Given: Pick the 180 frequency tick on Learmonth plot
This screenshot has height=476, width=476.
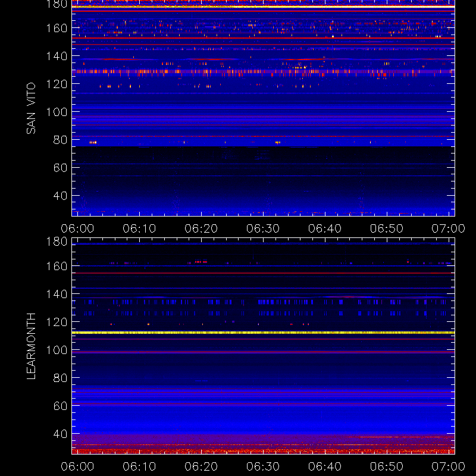Looking at the screenshot, I should coord(57,242).
